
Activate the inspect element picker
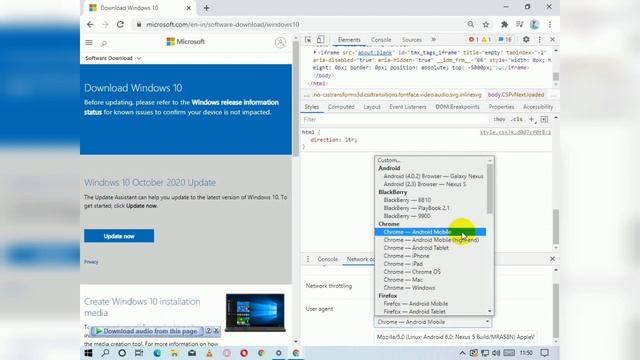tap(308, 40)
